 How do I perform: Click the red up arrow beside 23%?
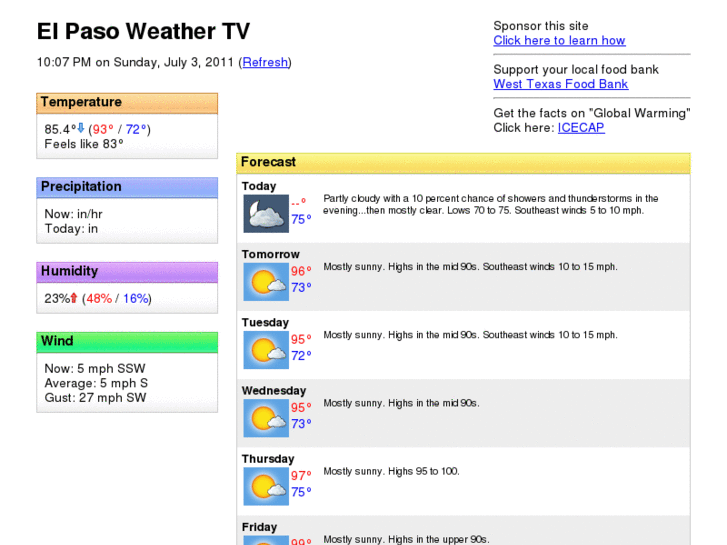coord(74,298)
